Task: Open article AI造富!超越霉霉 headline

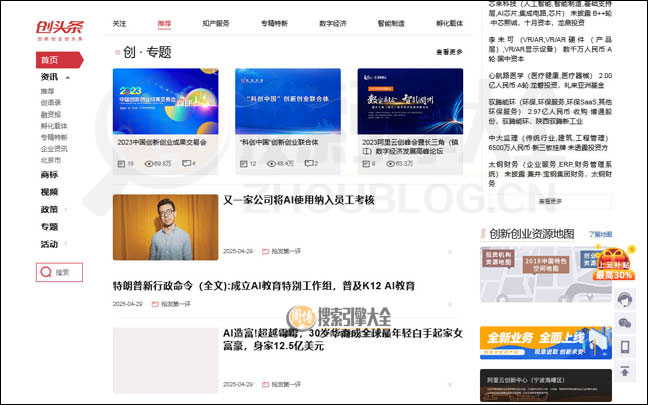Action: coord(343,339)
